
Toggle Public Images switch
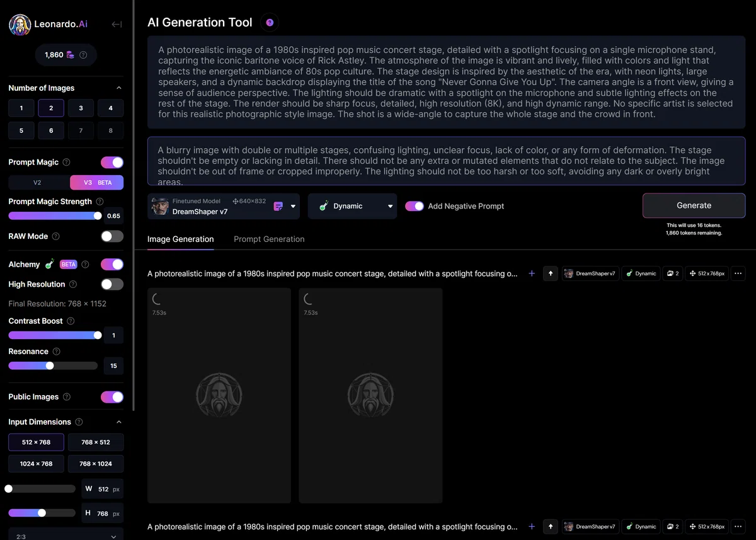112,397
